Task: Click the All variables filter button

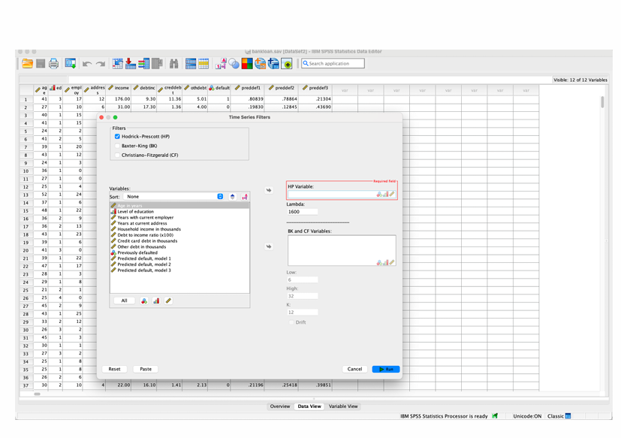Action: [x=124, y=301]
